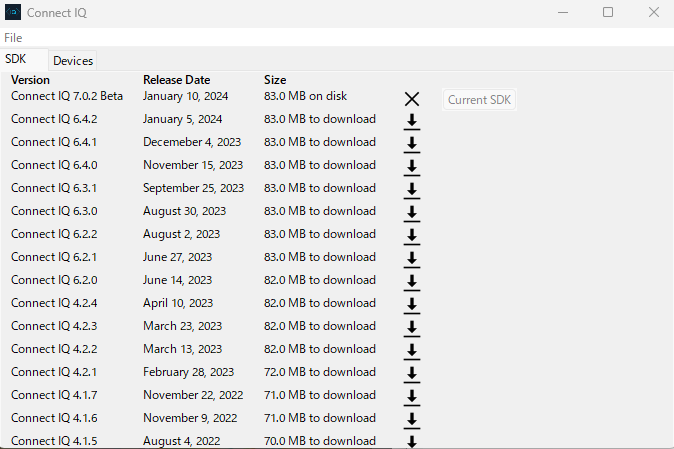Download Connect IQ 4.2.1 SDK
674x449 pixels.
[x=411, y=374]
